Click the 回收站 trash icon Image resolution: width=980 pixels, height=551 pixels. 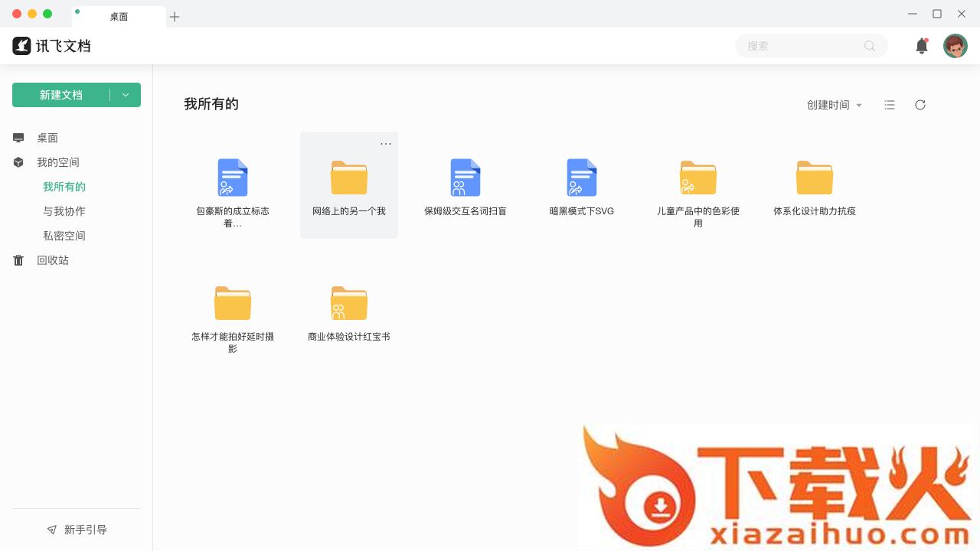18,260
